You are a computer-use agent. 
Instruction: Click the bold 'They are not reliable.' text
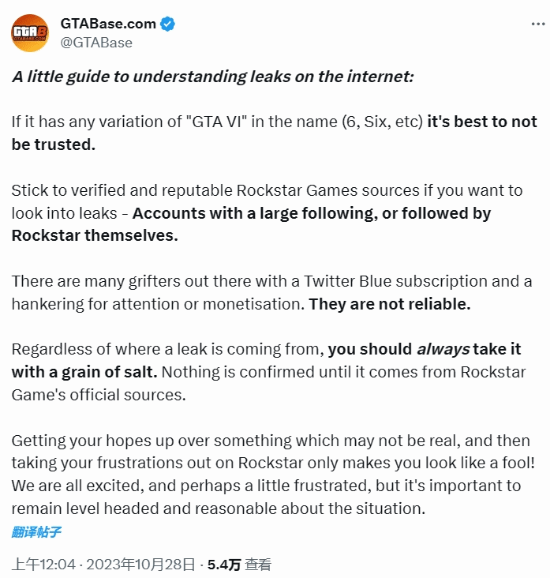[390, 304]
